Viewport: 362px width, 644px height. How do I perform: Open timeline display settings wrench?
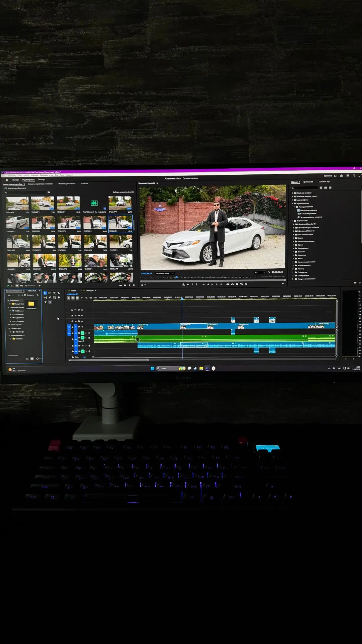(86, 298)
